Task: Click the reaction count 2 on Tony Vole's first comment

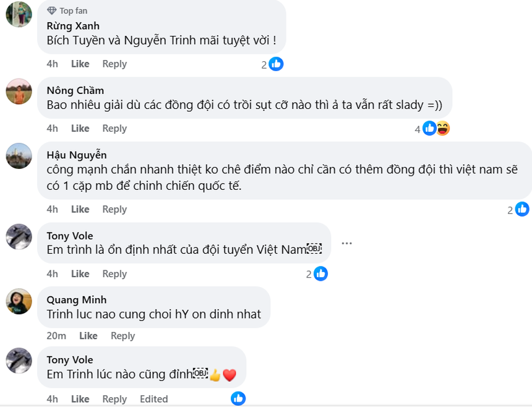Action: click(309, 273)
